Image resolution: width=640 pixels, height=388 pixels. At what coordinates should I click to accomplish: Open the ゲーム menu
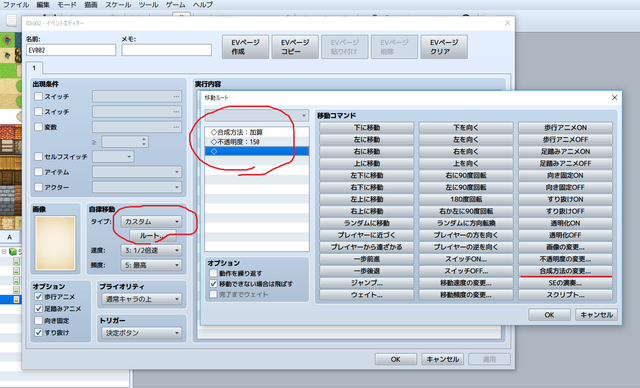pos(176,5)
